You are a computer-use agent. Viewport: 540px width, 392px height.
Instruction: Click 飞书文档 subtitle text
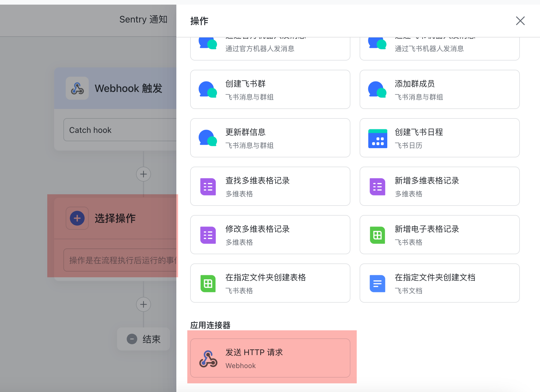click(409, 291)
